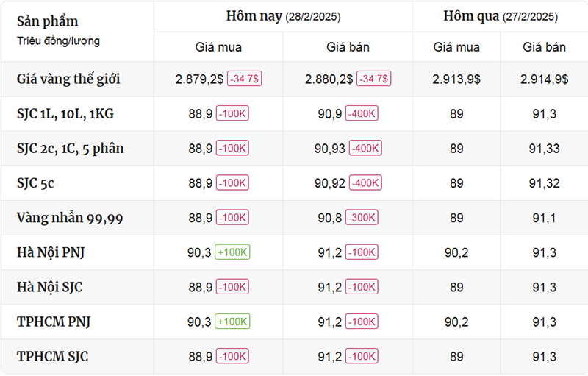Image resolution: width=588 pixels, height=376 pixels.
Task: Click the -34.7$ badge beside 2.880,2$
Action: [x=374, y=79]
